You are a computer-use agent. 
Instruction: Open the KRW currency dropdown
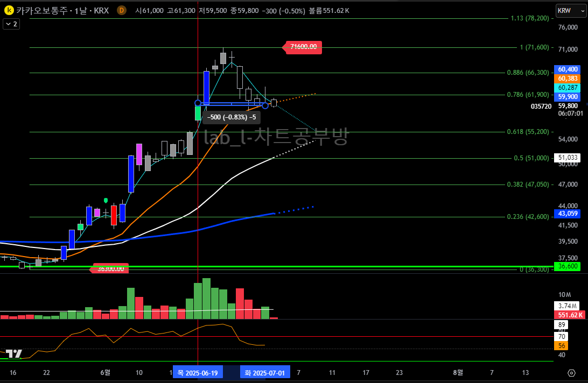(571, 11)
